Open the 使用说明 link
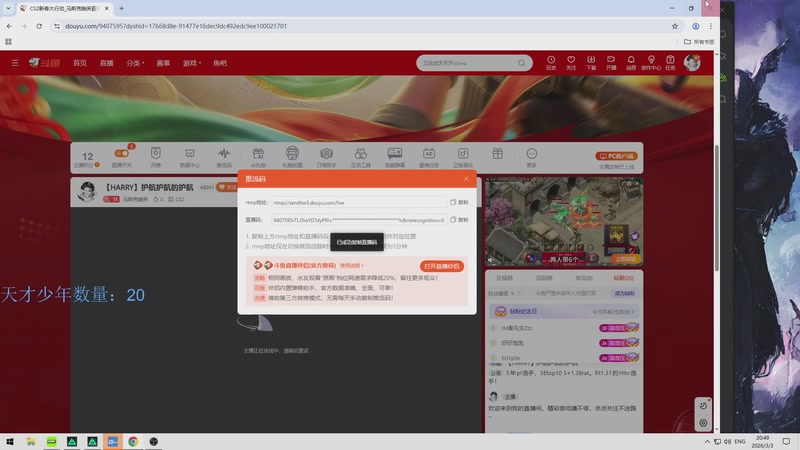This screenshot has height=450, width=800. [351, 265]
